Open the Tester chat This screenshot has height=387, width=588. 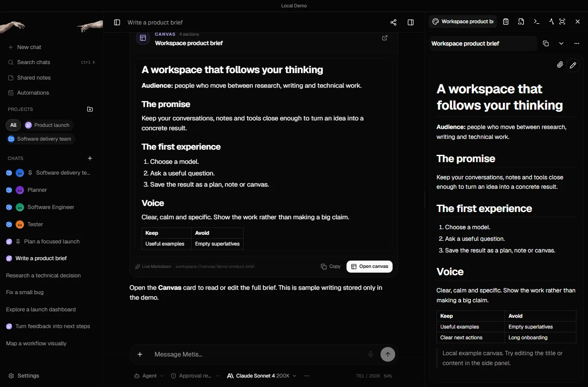click(52, 224)
